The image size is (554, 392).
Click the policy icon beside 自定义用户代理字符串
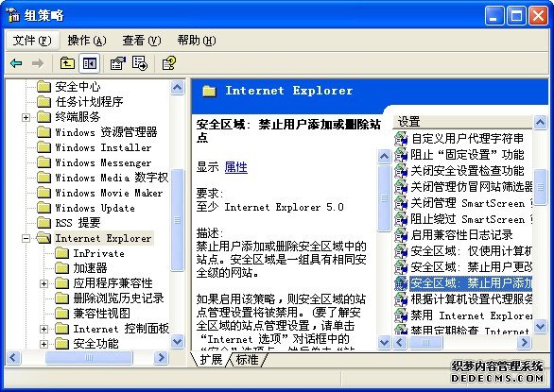click(401, 139)
